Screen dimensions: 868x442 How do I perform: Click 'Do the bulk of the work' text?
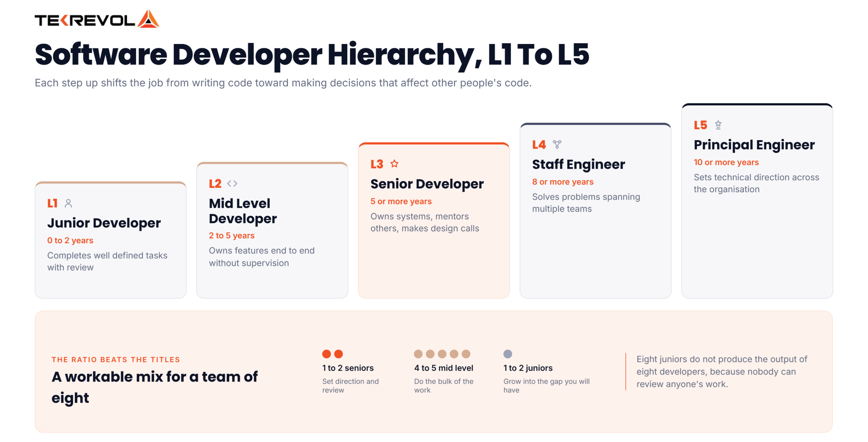[x=444, y=386]
